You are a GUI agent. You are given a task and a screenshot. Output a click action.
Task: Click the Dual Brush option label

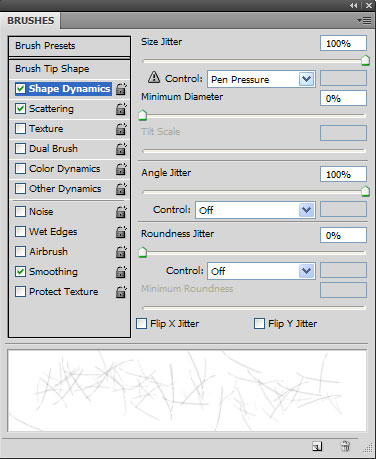[53, 149]
